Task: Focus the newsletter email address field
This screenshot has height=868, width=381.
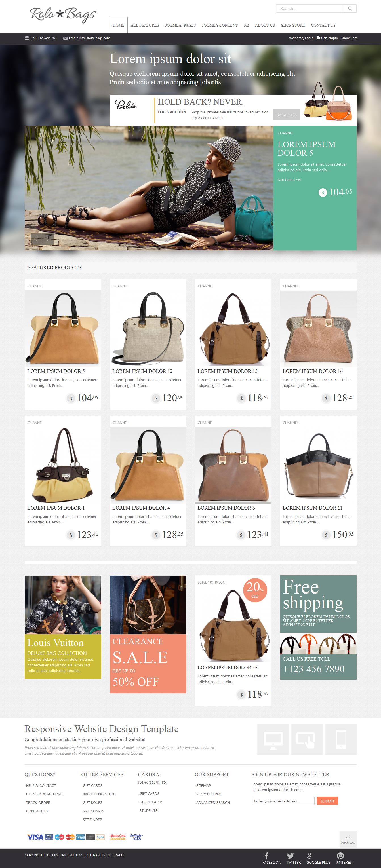Action: [283, 801]
